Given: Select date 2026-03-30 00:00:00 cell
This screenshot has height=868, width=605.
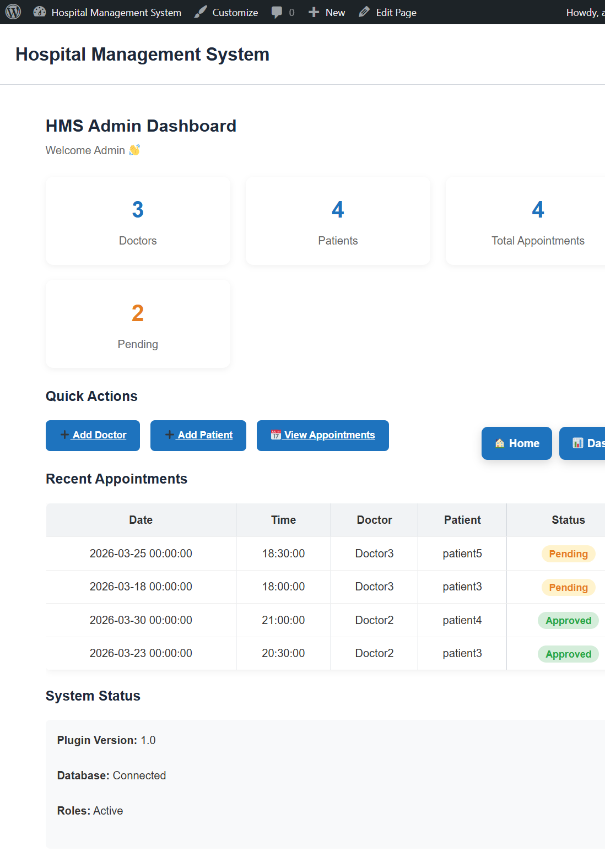Looking at the screenshot, I should click(141, 620).
